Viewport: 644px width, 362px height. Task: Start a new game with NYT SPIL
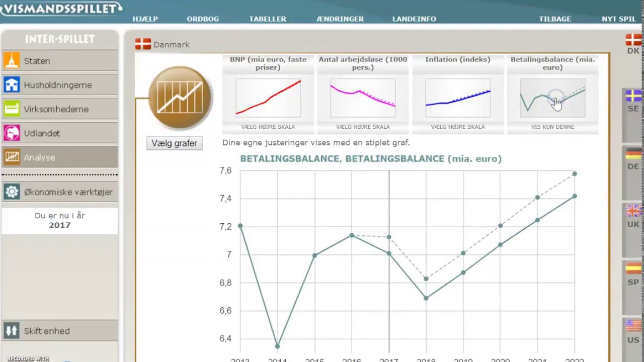tap(619, 19)
